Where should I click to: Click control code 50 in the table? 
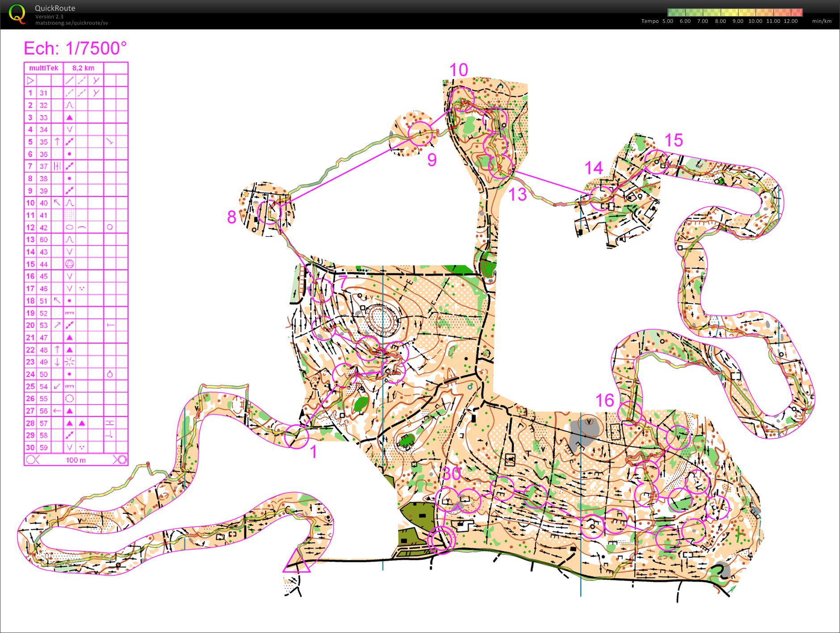click(43, 374)
